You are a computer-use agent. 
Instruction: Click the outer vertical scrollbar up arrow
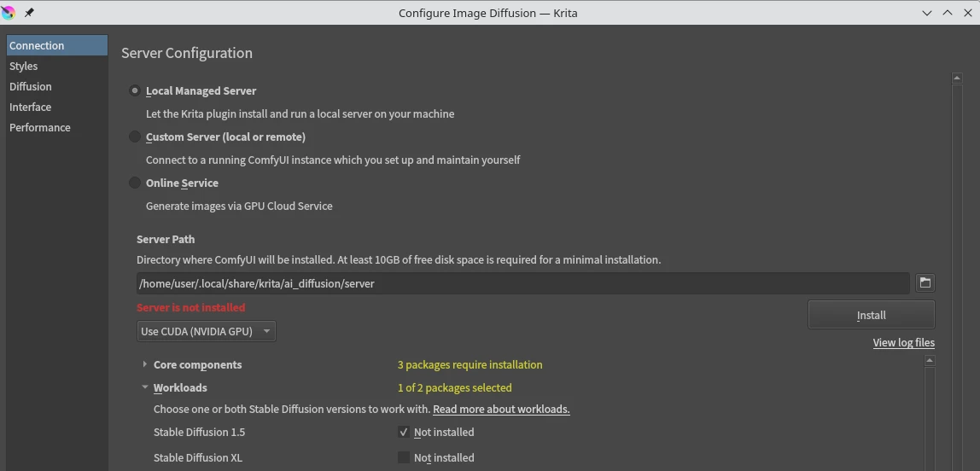tap(956, 78)
